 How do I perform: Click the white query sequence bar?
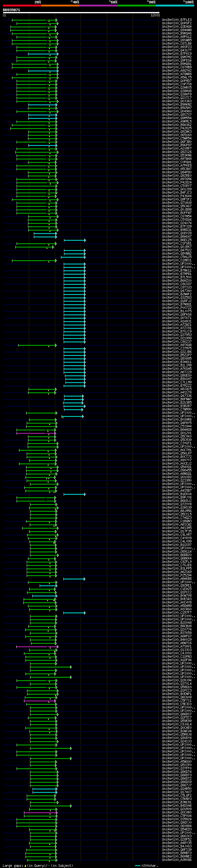pos(81,12)
